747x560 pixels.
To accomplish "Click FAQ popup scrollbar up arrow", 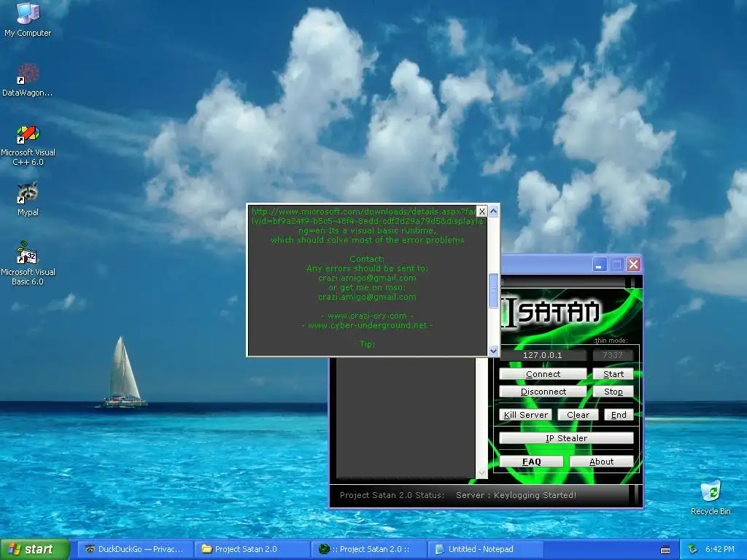I will [x=494, y=211].
